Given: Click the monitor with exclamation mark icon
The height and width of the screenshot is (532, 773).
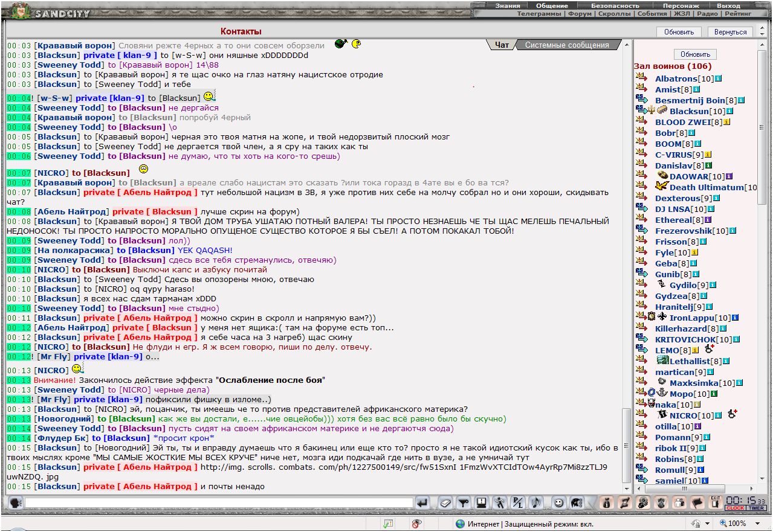Looking at the screenshot, I should 482,502.
